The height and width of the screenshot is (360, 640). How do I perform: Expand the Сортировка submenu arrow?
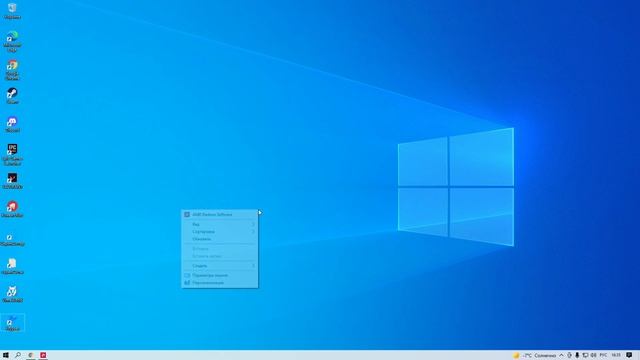[x=253, y=231]
